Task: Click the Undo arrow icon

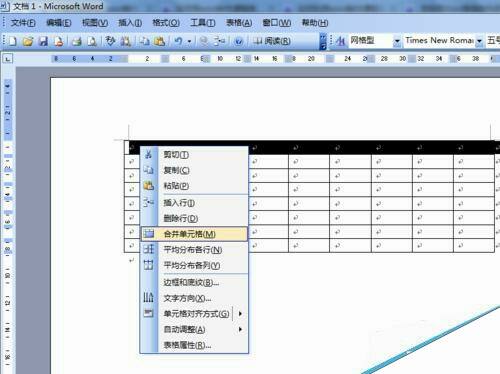Action: click(x=179, y=41)
